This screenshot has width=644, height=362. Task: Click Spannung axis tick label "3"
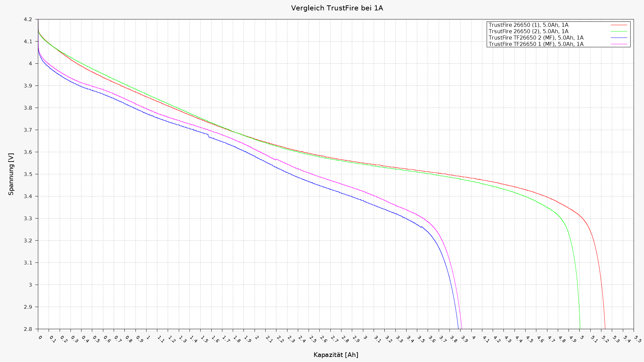[31, 285]
